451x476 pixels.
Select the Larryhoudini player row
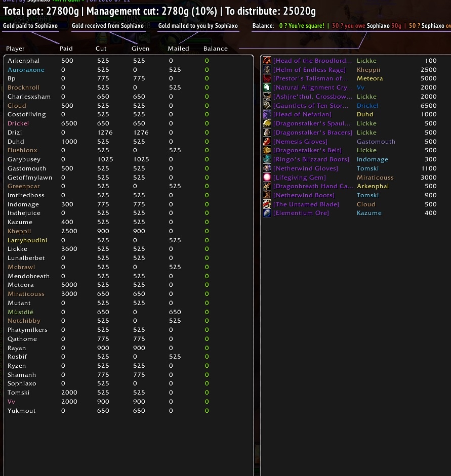[x=129, y=240]
